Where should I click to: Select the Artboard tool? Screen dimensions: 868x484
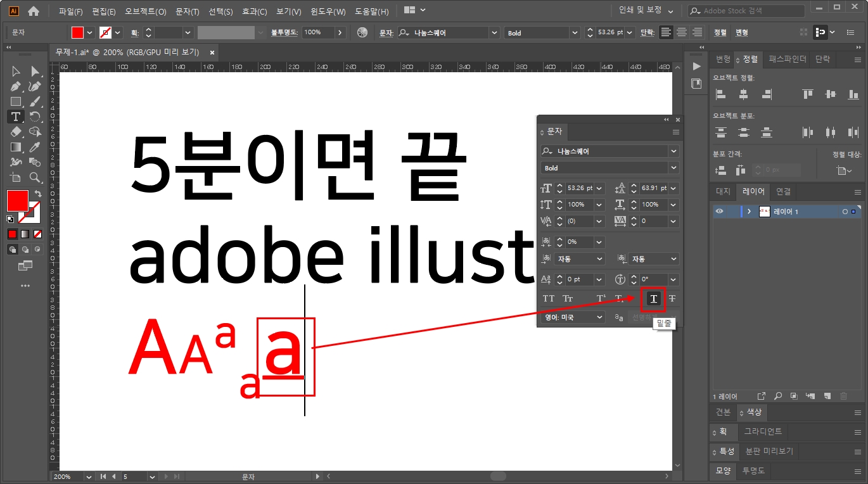point(16,177)
